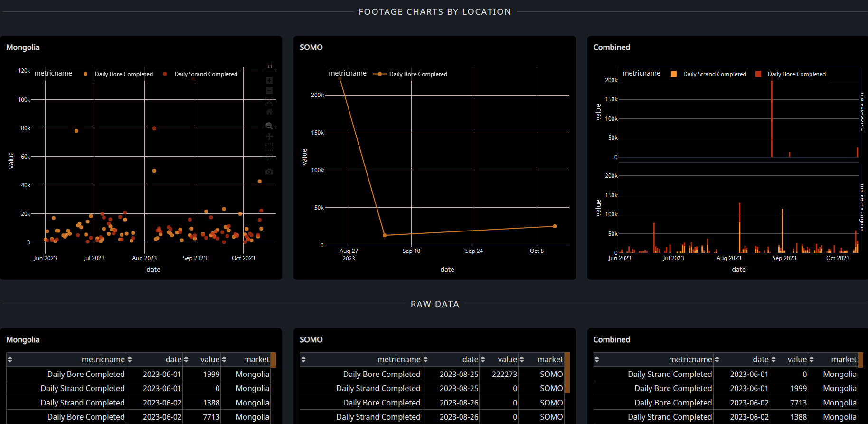868x424 pixels.
Task: Select the Pan tool in Mongolia chart modebar
Action: [x=269, y=136]
